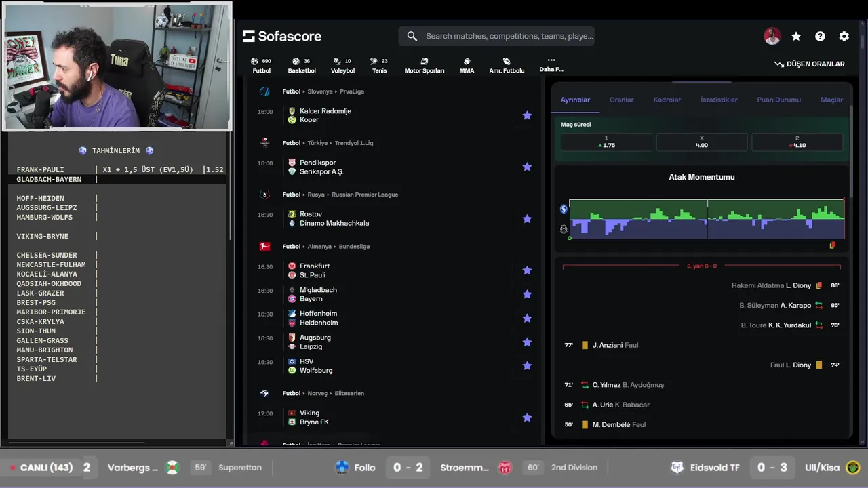Click the Ull/Kisa crest in ticker
Screen dimensions: 868x488
pos(853,467)
